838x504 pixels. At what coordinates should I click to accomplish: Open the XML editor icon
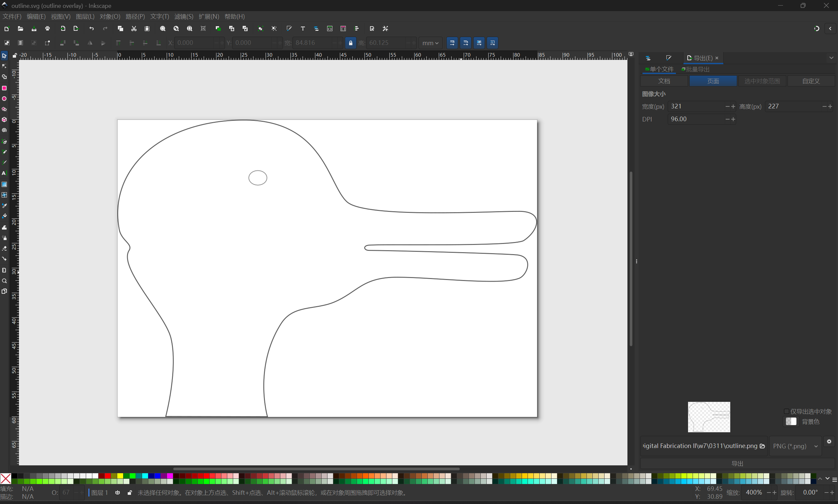[330, 28]
